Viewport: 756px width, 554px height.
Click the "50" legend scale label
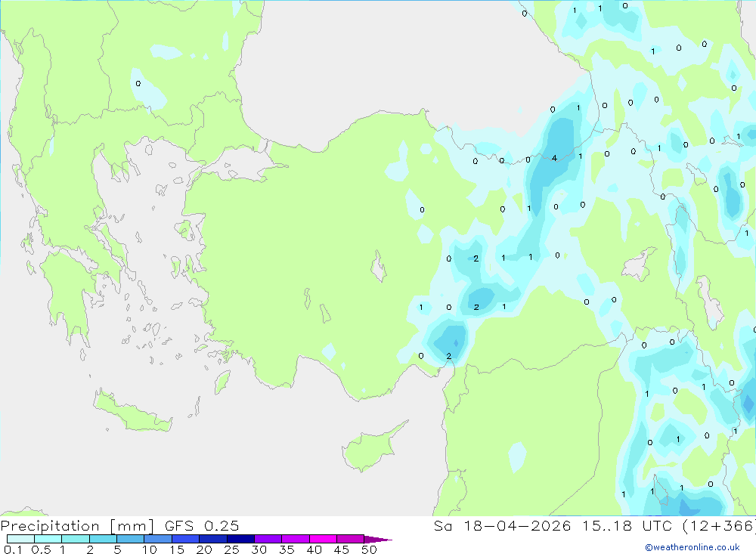coord(370,549)
